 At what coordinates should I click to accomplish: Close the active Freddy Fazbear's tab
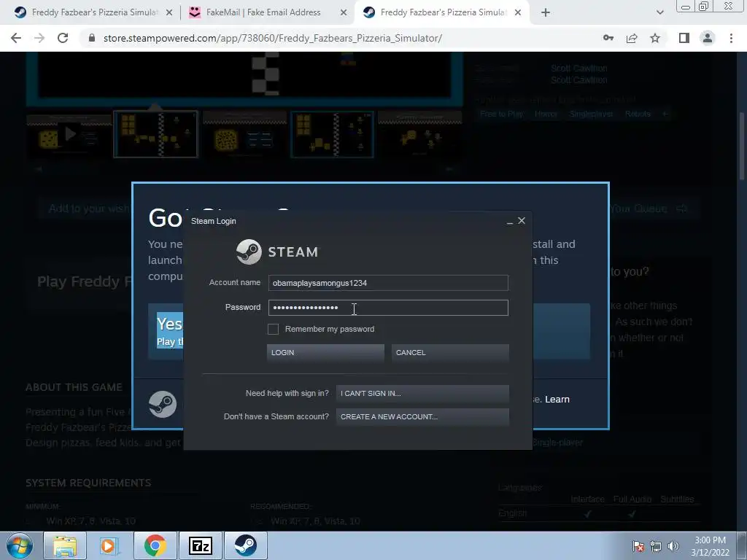[519, 12]
